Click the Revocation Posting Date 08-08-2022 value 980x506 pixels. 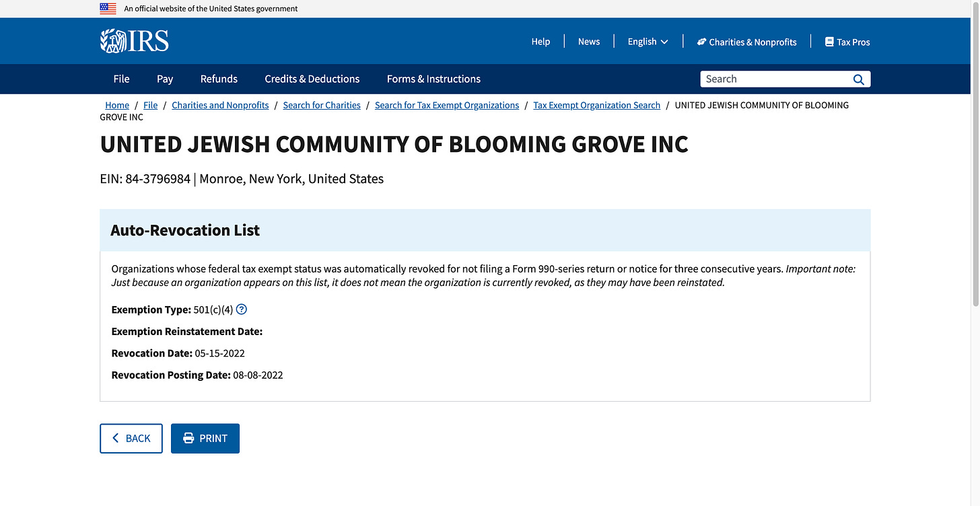(258, 375)
